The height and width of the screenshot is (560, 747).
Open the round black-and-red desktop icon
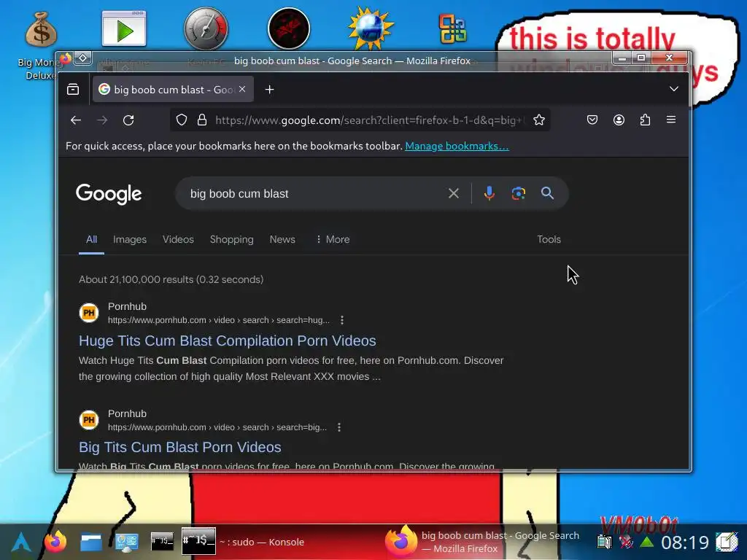[x=289, y=28]
